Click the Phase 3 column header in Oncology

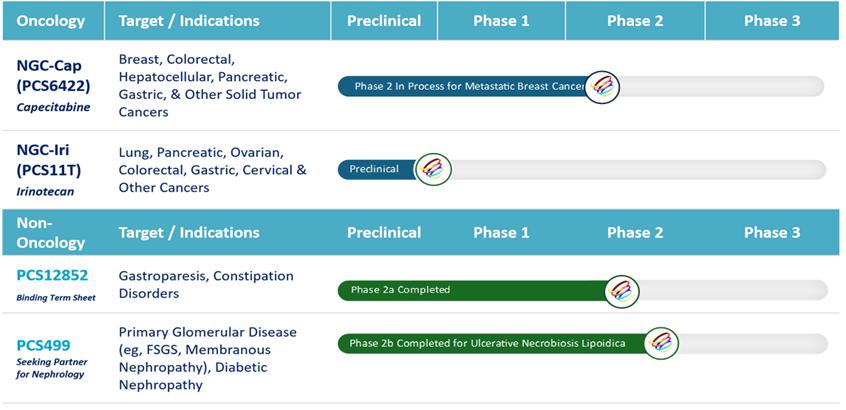pos(772,21)
